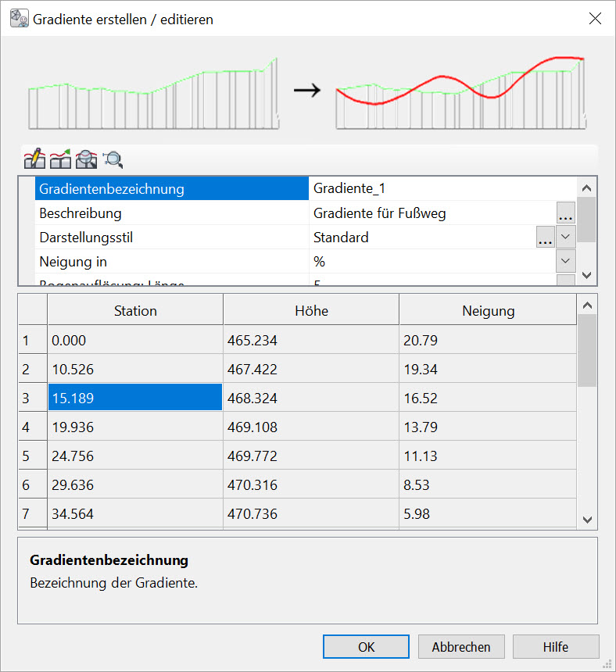Image resolution: width=616 pixels, height=672 pixels.
Task: Confirm with the OK button
Action: click(x=366, y=647)
